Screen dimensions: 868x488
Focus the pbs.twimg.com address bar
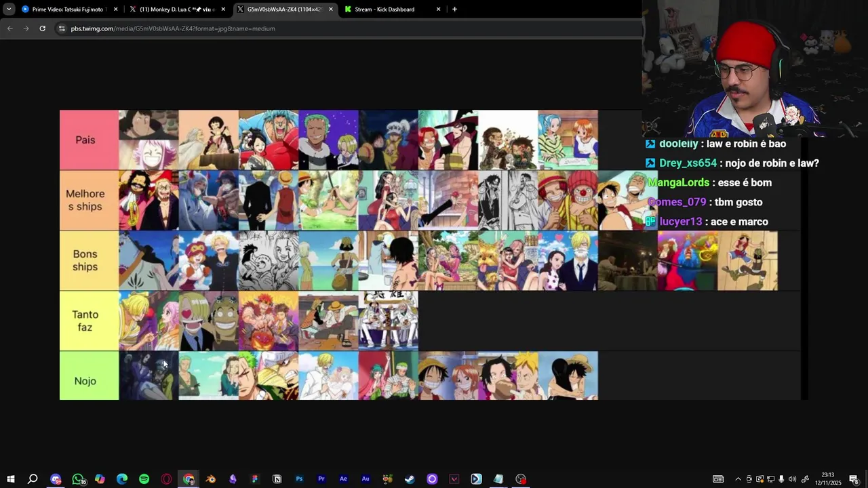(x=347, y=28)
